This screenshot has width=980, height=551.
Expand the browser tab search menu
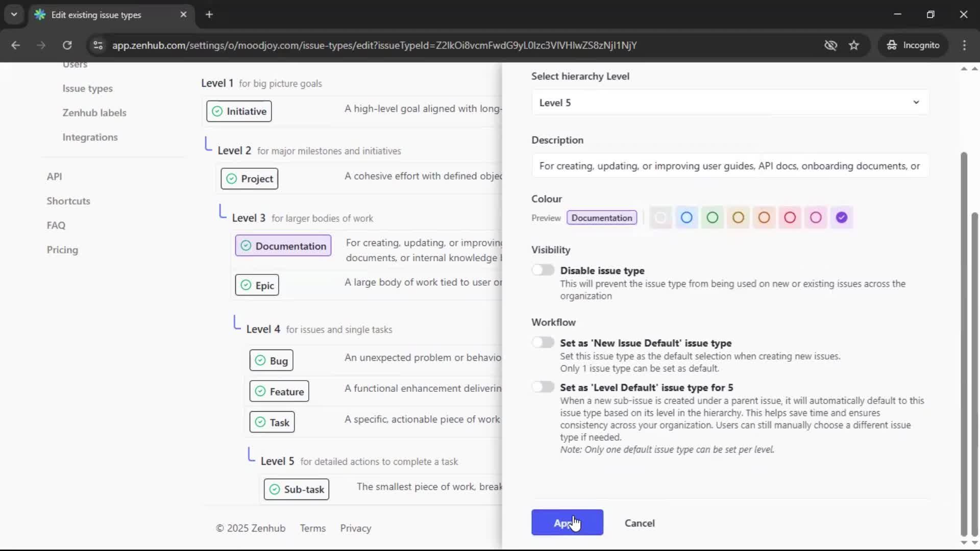pos(14,14)
